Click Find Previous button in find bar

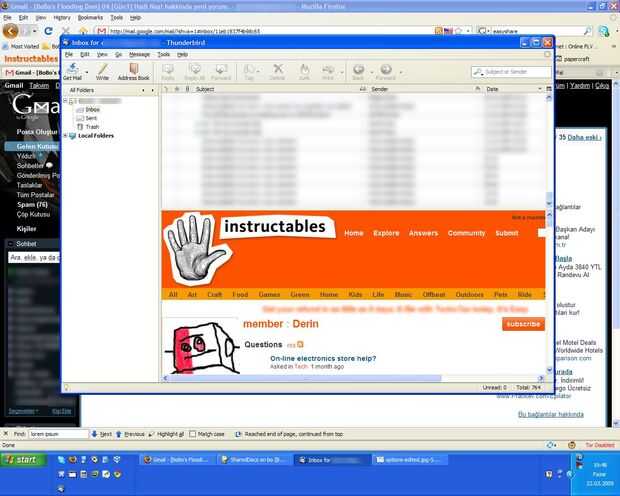pyautogui.click(x=130, y=434)
